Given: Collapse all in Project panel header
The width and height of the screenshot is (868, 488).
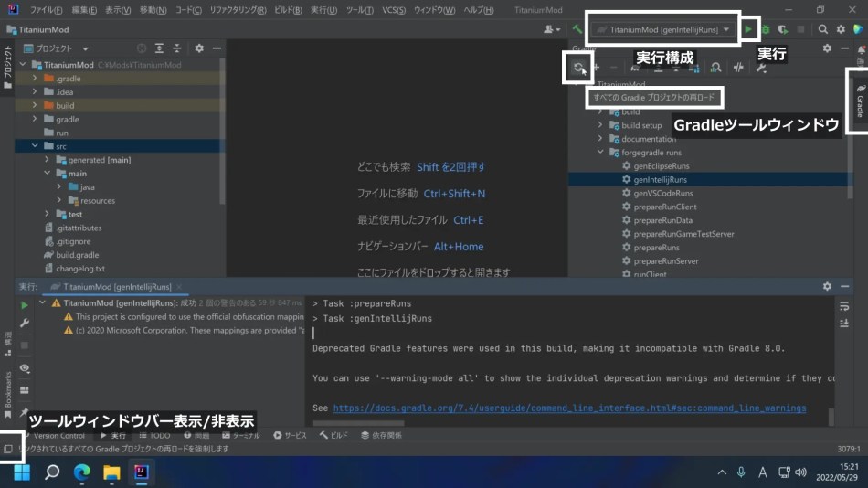Looking at the screenshot, I should pyautogui.click(x=176, y=48).
